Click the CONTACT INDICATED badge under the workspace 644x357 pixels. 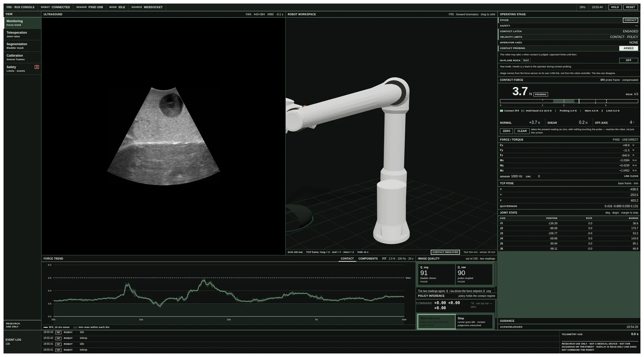pyautogui.click(x=445, y=252)
